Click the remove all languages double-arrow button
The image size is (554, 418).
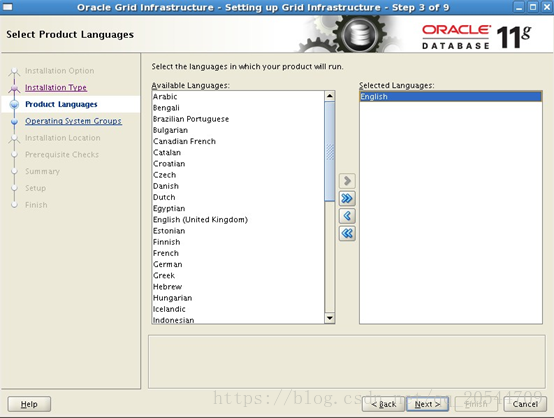[347, 233]
